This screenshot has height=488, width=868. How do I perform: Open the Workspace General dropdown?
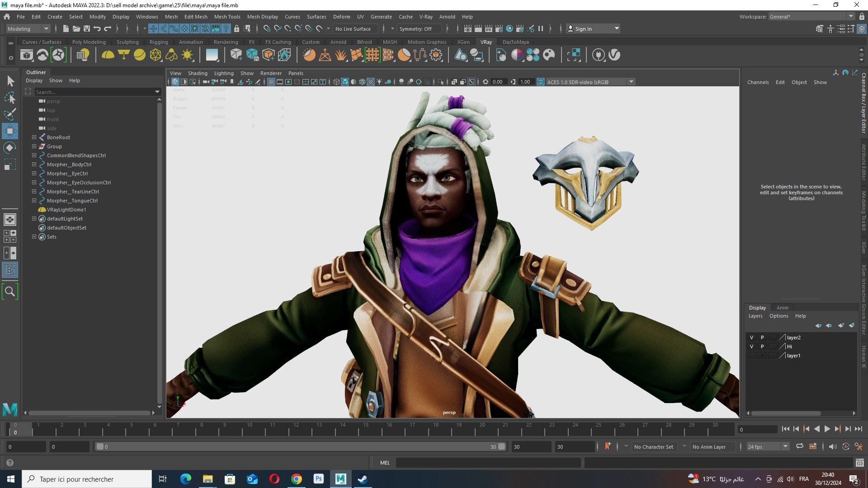tap(811, 17)
